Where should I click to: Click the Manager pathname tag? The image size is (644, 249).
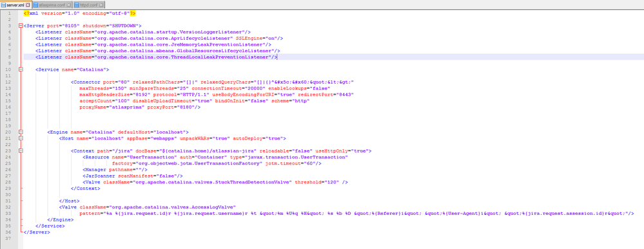115,170
